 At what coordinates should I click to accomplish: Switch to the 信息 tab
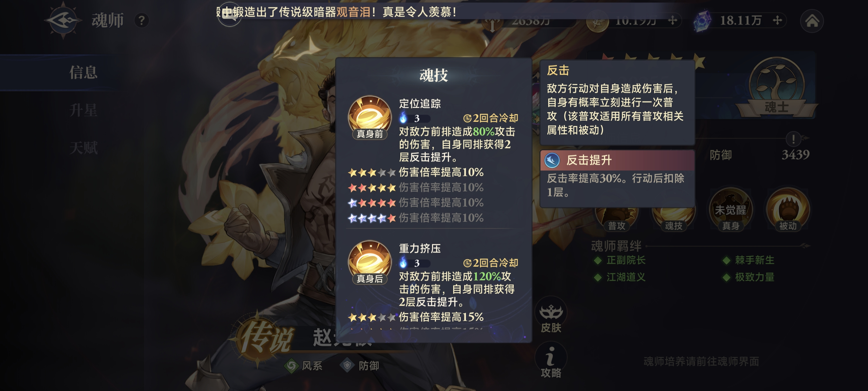click(x=83, y=72)
